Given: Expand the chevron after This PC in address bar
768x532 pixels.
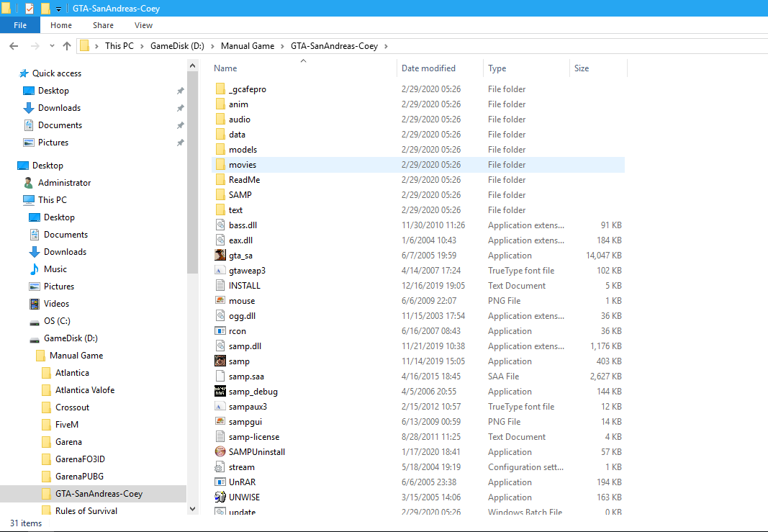Looking at the screenshot, I should coord(142,46).
